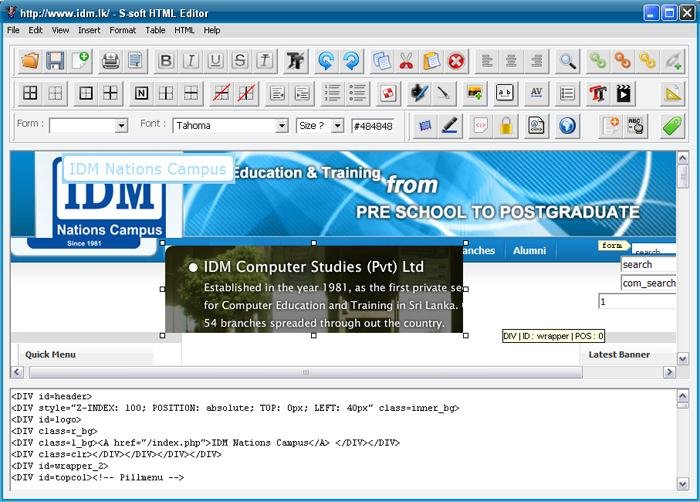
Task: Align text left in the toolbar
Action: [487, 61]
